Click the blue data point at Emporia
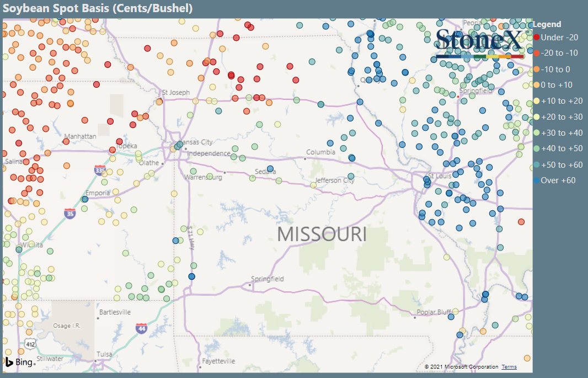 (x=85, y=199)
